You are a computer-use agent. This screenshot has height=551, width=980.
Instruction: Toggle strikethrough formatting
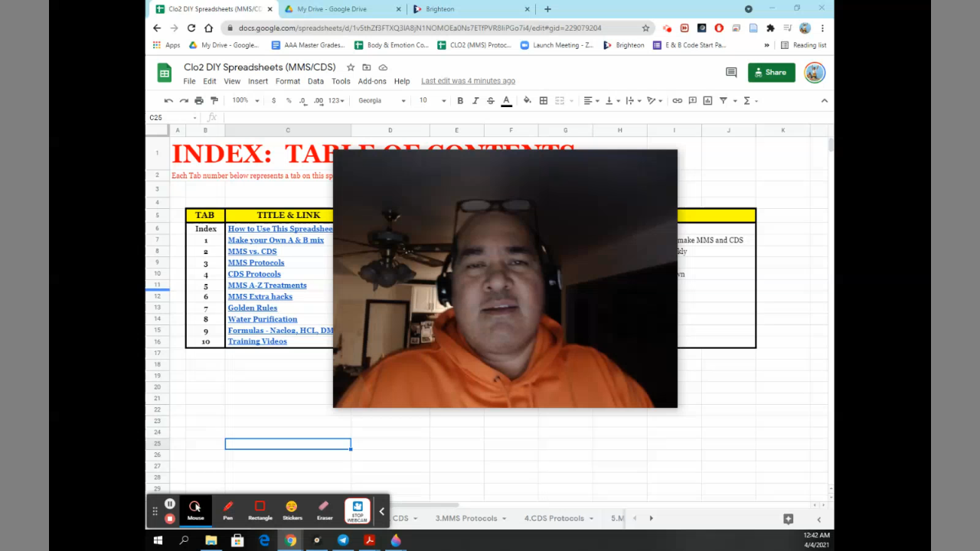(491, 101)
